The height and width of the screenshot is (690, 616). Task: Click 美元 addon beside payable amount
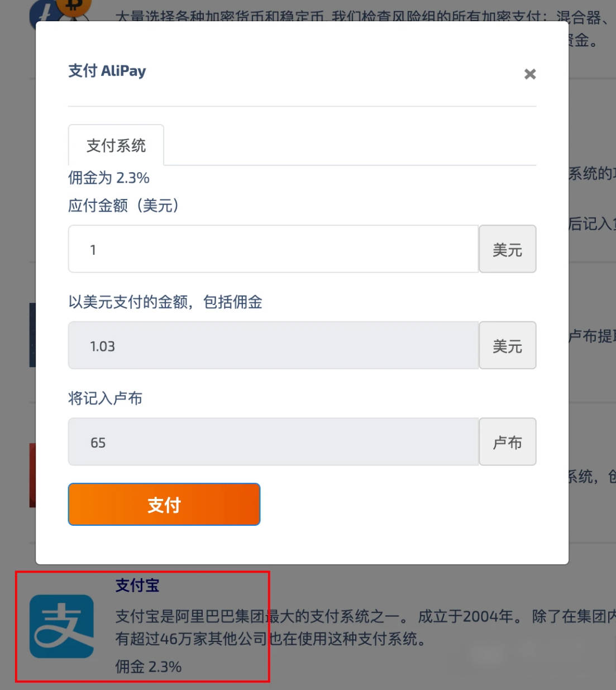click(507, 249)
